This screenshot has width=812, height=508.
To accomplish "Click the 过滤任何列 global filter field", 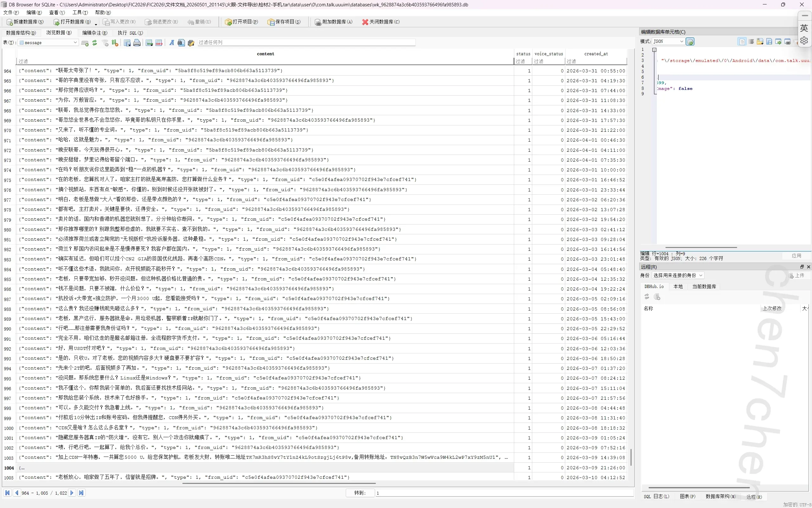I will [306, 43].
